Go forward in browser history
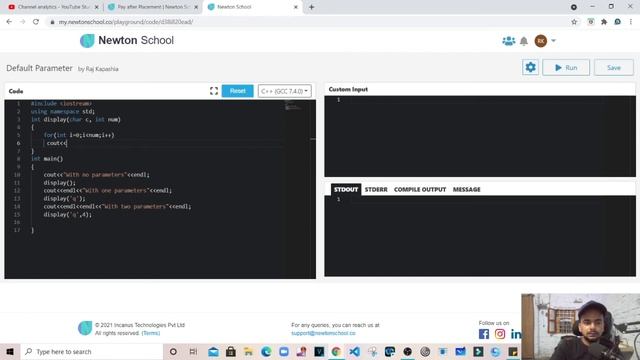 (22, 22)
